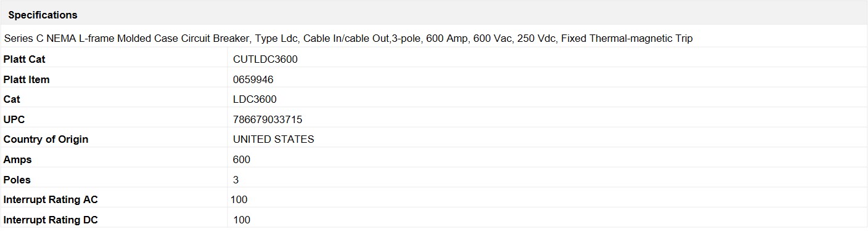Select the 0659946 item number
This screenshot has width=868, height=232.
coord(253,79)
